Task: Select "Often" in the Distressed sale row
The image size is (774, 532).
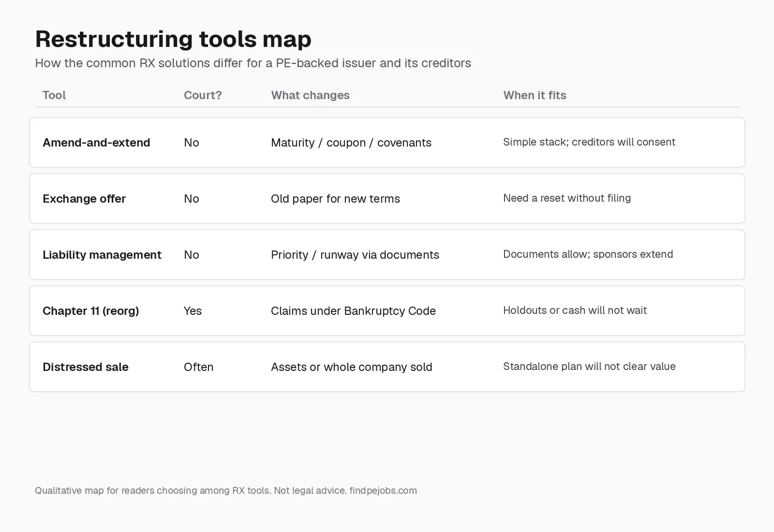Action: pos(199,367)
